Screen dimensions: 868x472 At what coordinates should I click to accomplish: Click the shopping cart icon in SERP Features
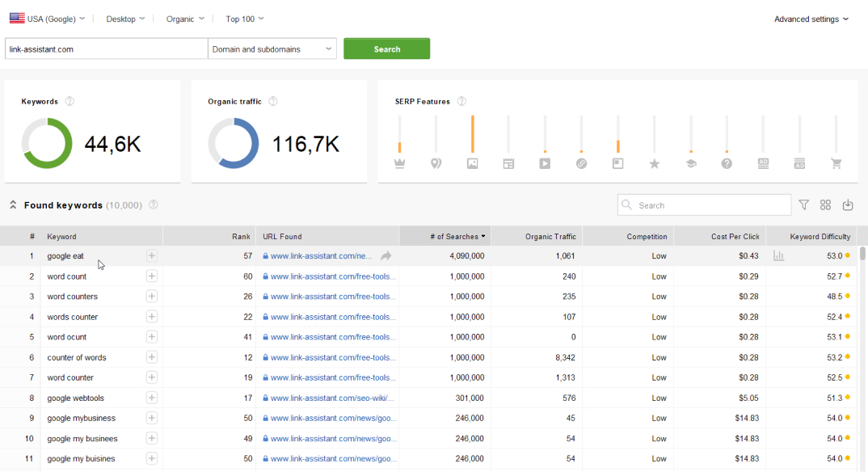(836, 163)
